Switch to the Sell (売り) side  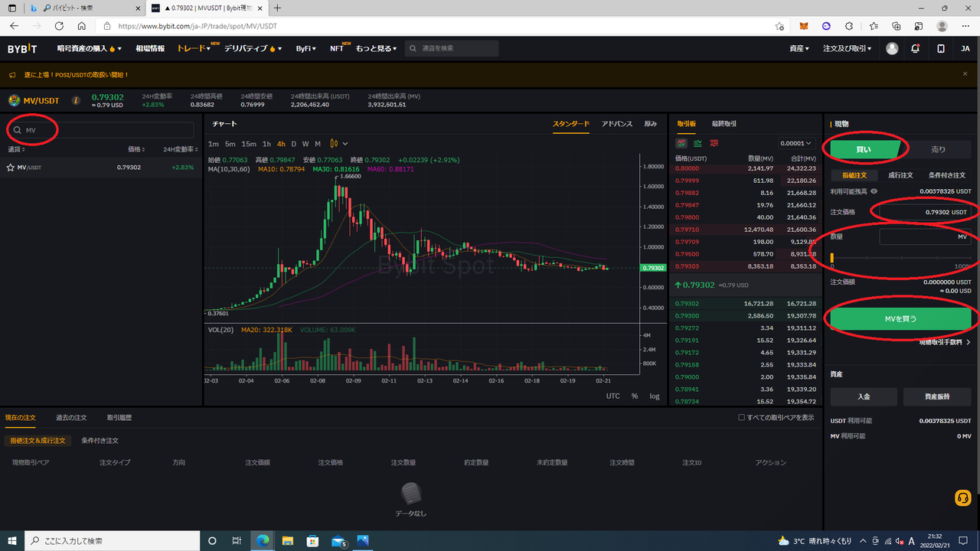(938, 149)
